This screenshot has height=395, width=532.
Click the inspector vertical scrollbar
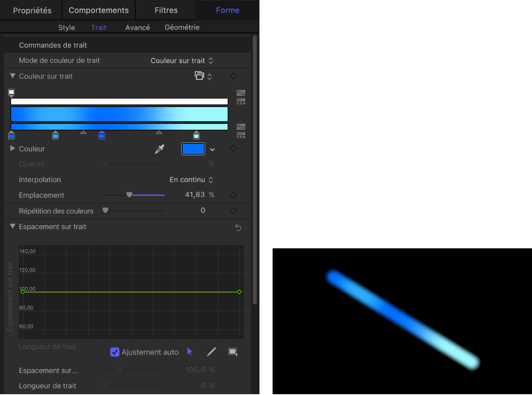(x=255, y=169)
